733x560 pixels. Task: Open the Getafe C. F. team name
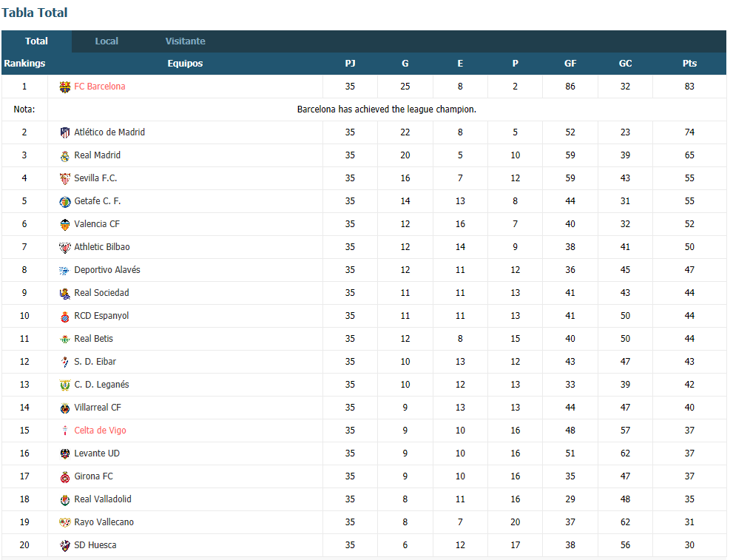coord(97,200)
